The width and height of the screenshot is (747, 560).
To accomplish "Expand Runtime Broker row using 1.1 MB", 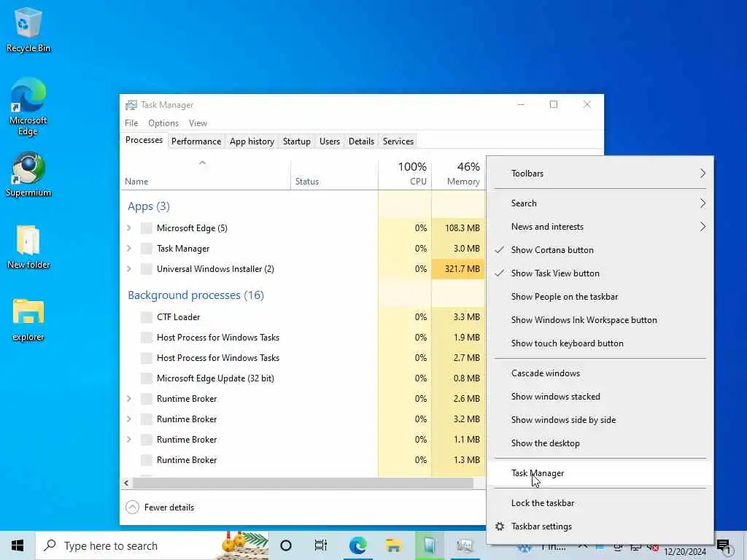I will point(129,440).
